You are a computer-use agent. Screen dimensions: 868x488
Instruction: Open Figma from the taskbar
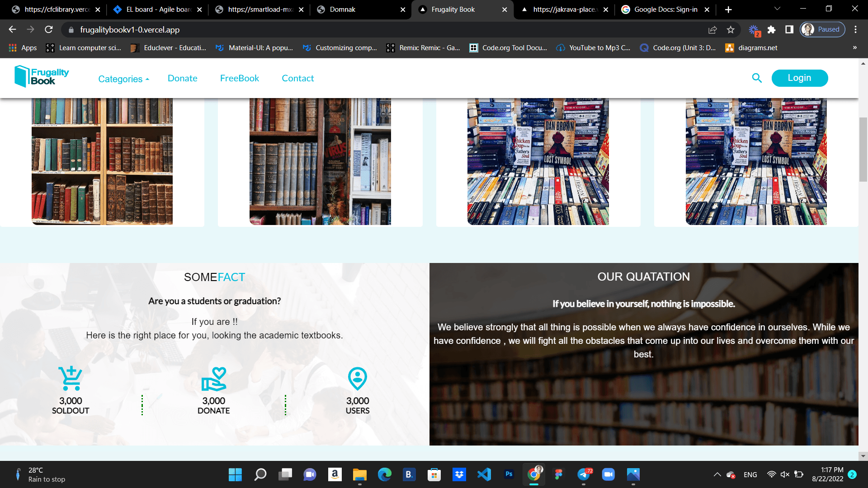click(x=559, y=474)
